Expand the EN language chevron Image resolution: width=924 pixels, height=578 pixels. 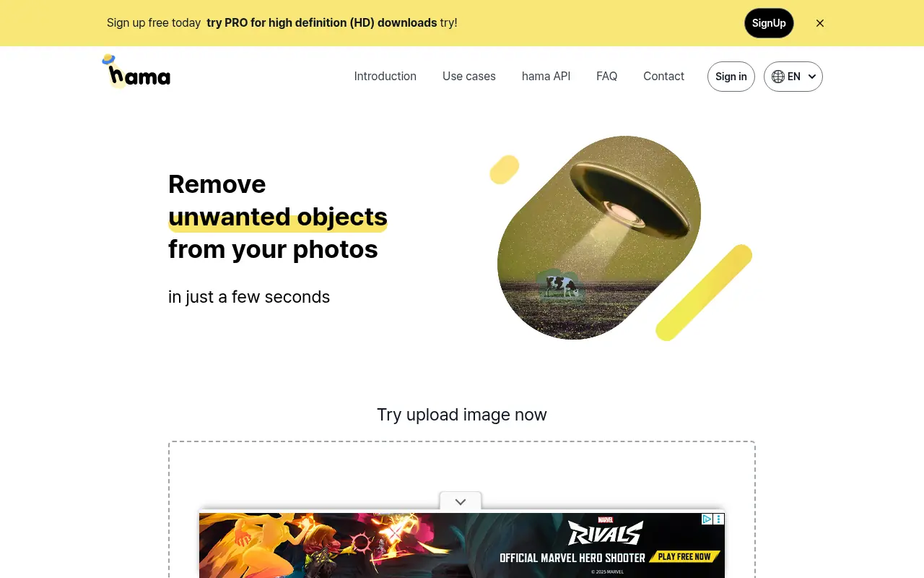(x=812, y=77)
